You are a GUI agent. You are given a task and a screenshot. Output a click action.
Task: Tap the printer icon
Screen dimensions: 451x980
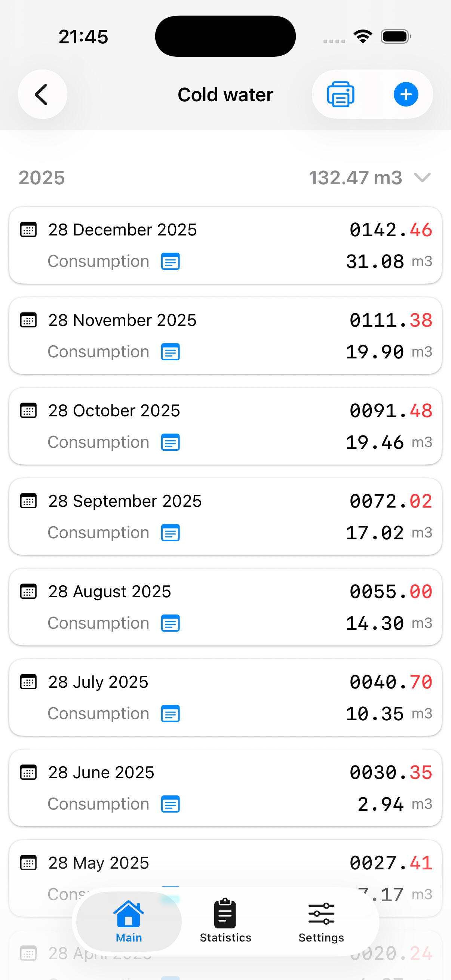pos(341,94)
